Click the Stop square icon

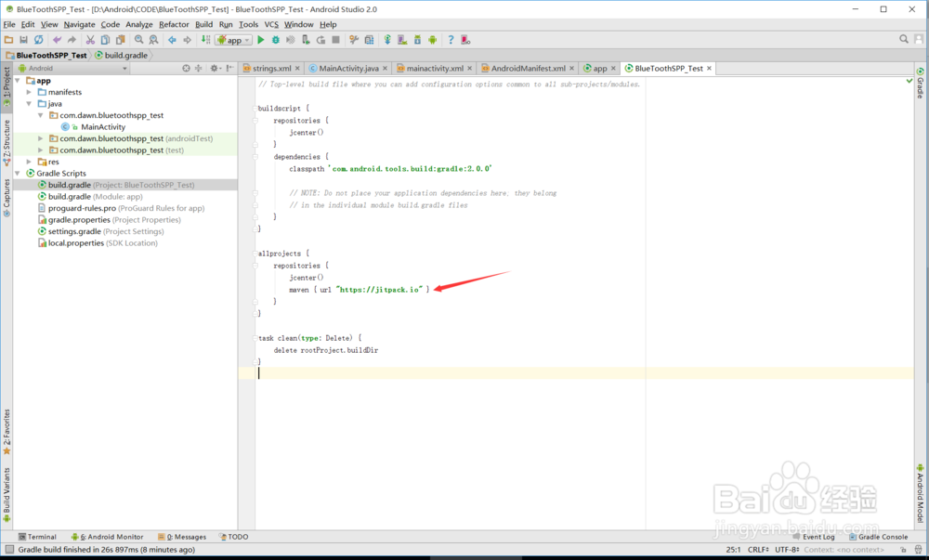336,40
